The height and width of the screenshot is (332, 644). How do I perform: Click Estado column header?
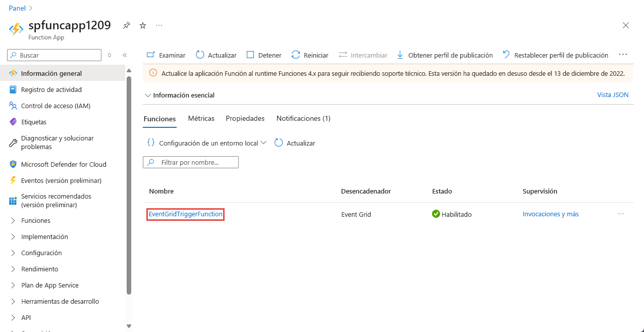[442, 191]
